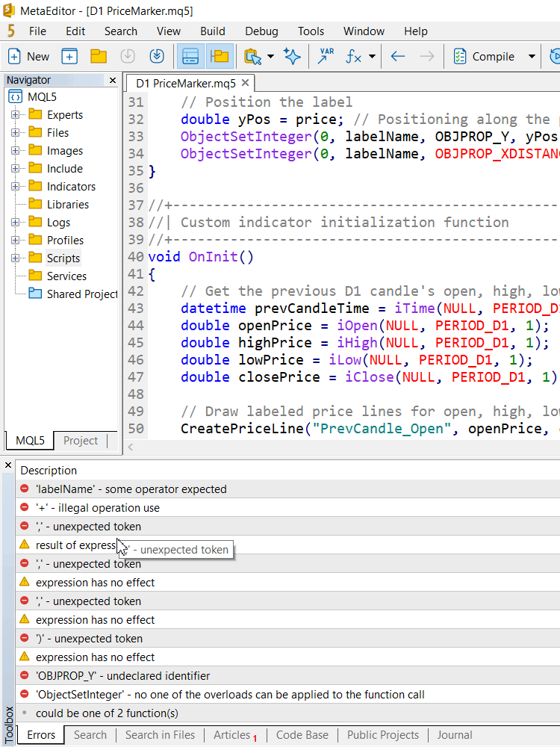Click the New file toolbar button

click(28, 56)
